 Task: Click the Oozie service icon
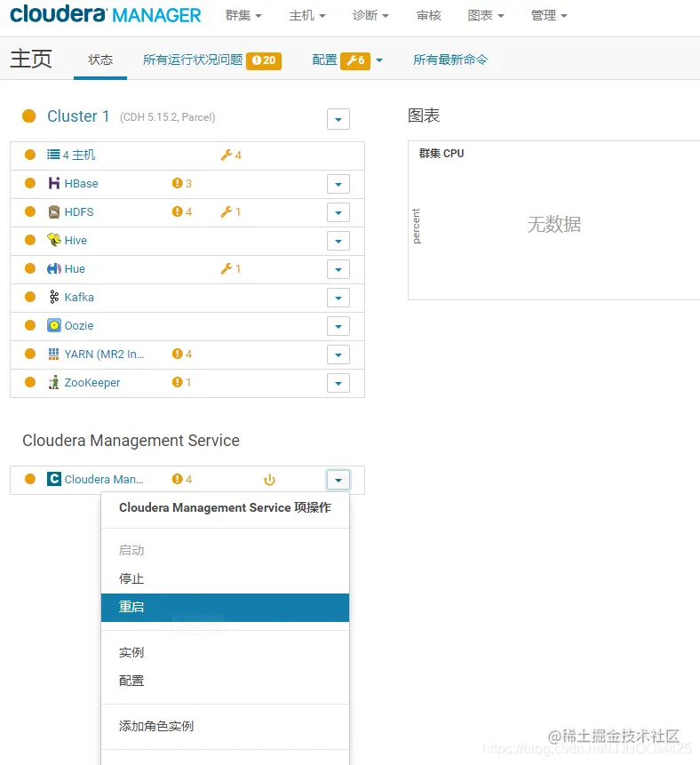(54, 325)
